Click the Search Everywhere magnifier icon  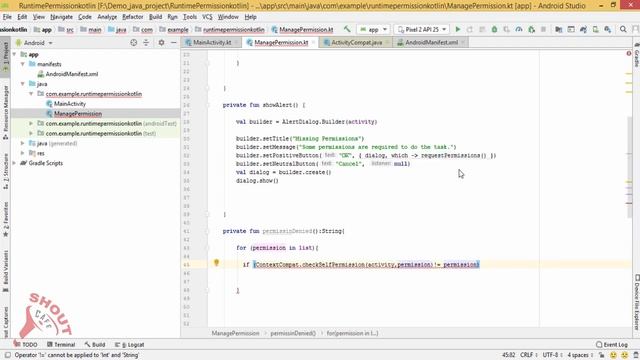(623, 29)
